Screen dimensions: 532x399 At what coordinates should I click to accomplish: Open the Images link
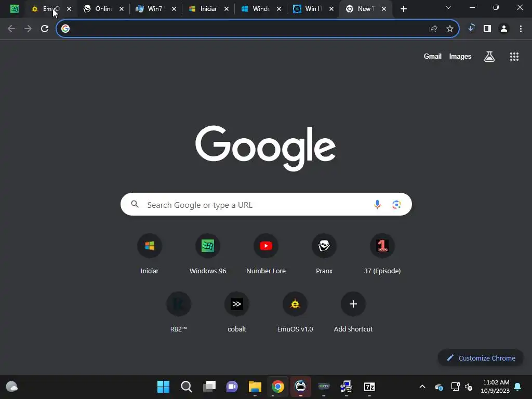pyautogui.click(x=460, y=56)
